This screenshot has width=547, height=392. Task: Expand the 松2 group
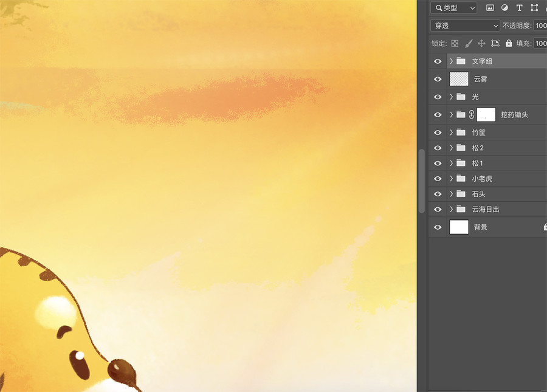tap(452, 148)
